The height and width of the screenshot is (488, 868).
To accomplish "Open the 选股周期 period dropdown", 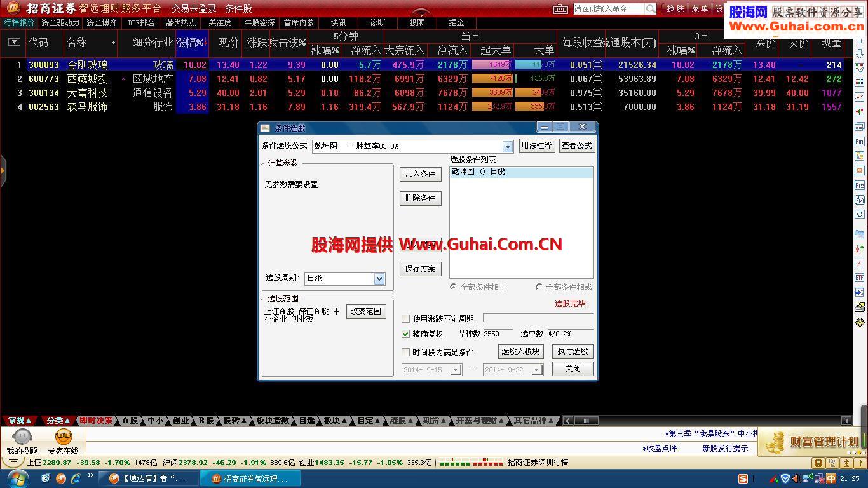I will click(379, 279).
